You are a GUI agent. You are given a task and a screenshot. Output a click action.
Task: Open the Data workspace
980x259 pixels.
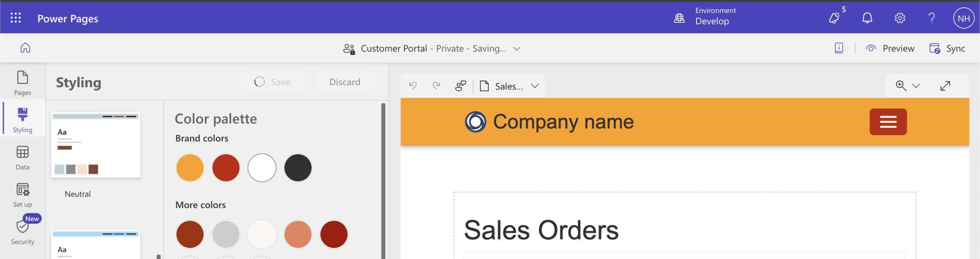22,158
